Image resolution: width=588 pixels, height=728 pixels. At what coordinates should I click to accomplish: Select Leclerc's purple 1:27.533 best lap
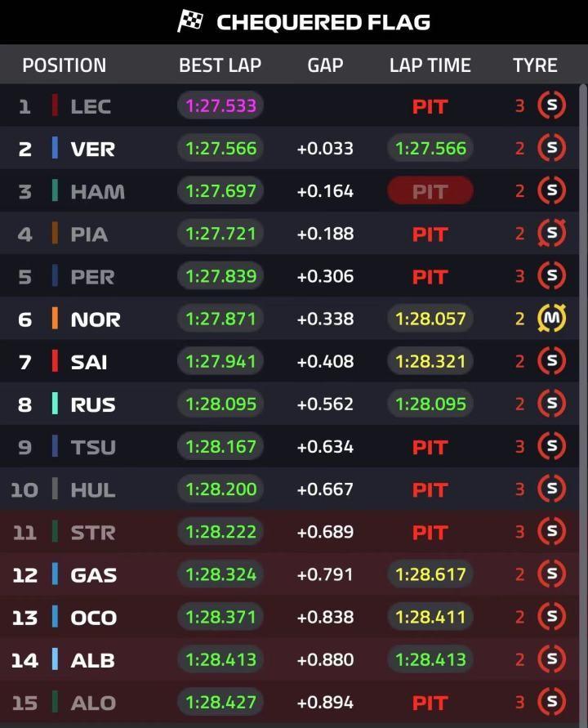[x=220, y=105]
